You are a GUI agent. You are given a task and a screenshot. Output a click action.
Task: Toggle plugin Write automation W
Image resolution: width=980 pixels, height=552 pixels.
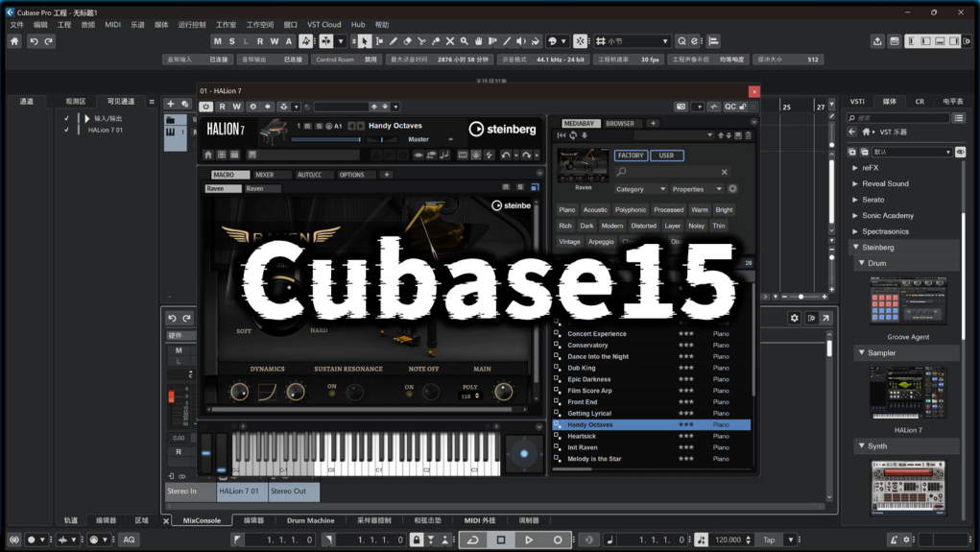coord(236,107)
